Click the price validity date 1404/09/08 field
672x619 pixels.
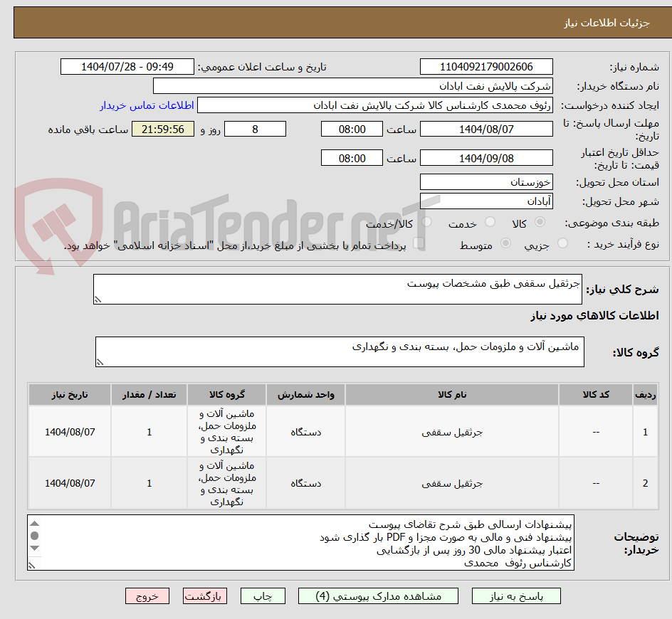(486, 158)
